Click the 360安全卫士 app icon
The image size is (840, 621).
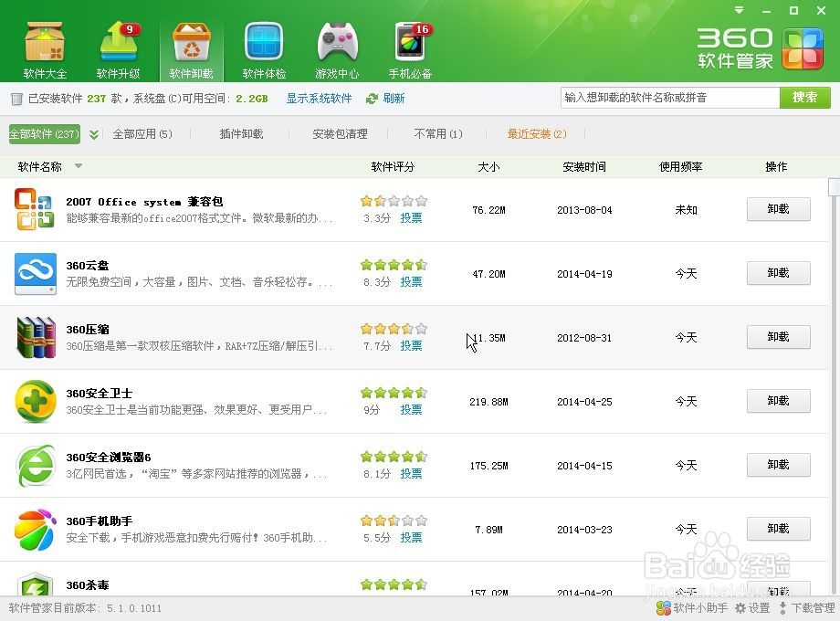[36, 401]
